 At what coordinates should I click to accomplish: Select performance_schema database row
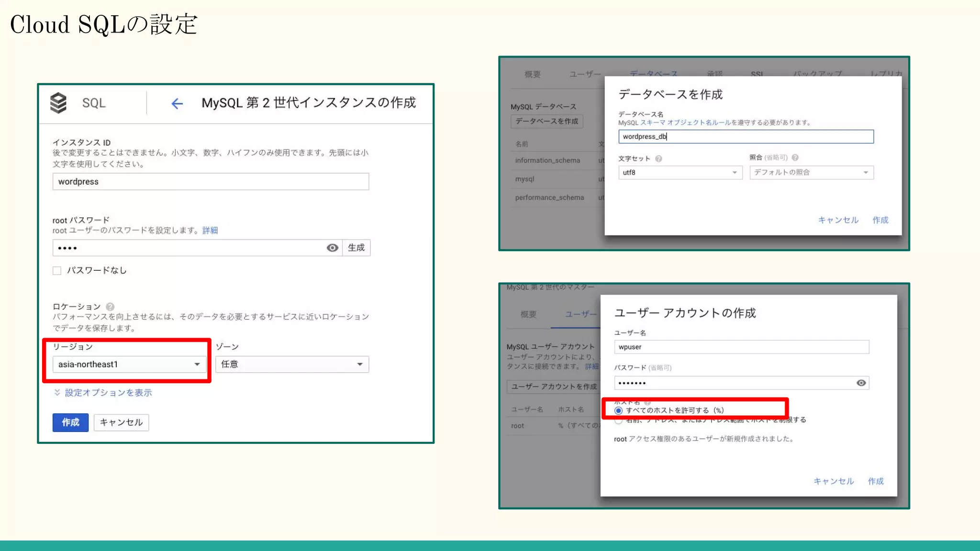tap(557, 198)
